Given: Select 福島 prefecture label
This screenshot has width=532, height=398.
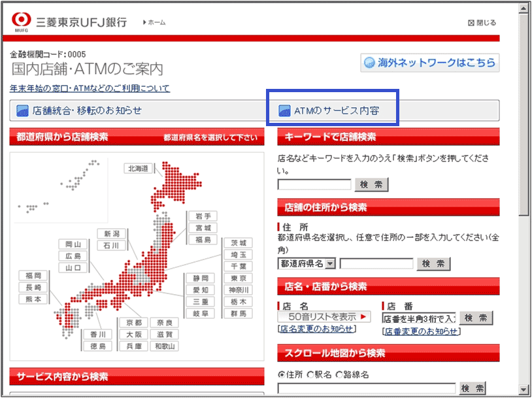Looking at the screenshot, I should click(203, 240).
